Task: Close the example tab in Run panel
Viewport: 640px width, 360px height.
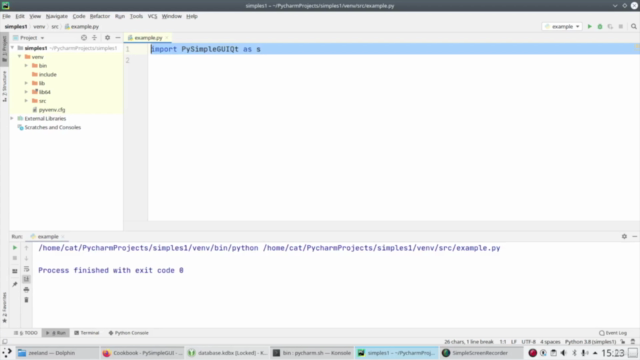Action: 63,237
